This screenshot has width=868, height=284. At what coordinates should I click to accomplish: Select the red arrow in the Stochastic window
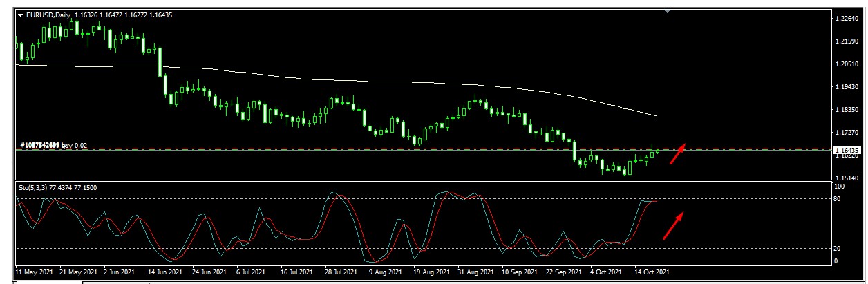[674, 225]
